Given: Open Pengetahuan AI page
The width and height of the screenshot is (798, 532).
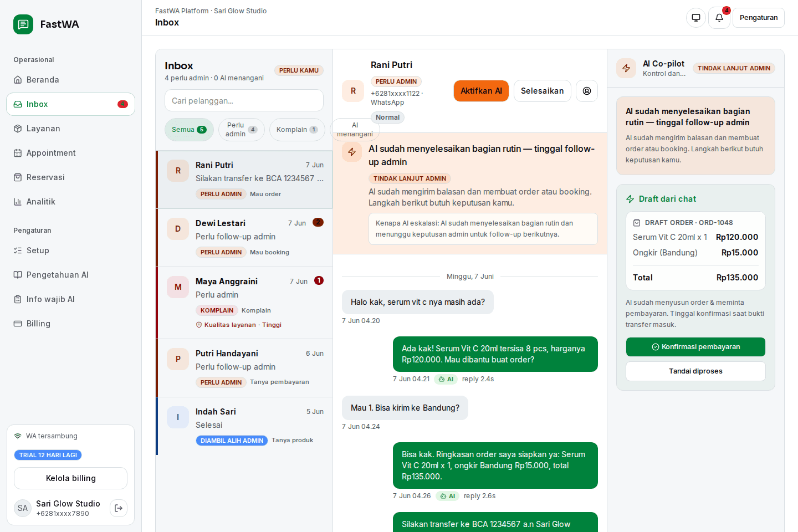Looking at the screenshot, I should click(x=70, y=275).
